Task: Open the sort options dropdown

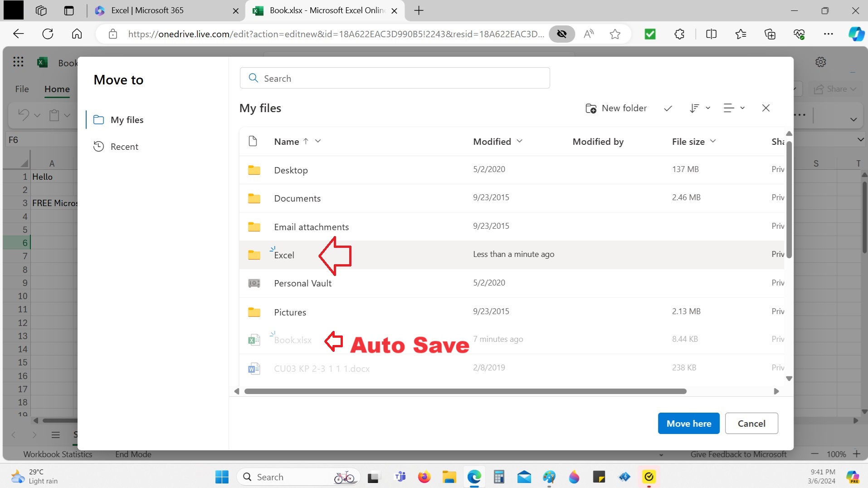Action: pos(699,108)
